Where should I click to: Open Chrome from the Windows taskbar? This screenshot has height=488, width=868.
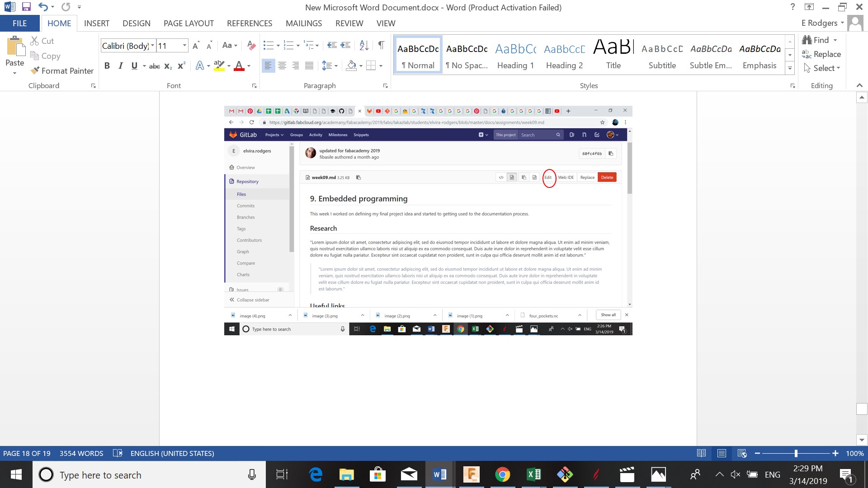click(502, 474)
